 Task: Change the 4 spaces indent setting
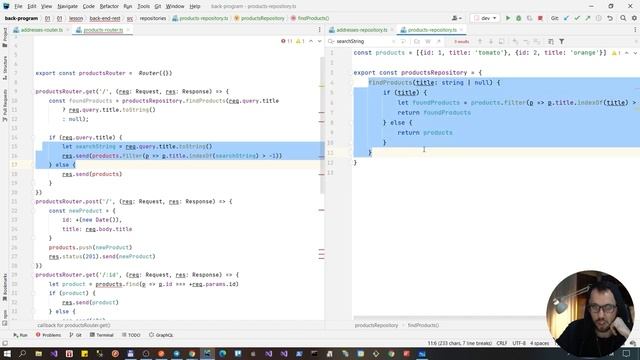coord(540,343)
